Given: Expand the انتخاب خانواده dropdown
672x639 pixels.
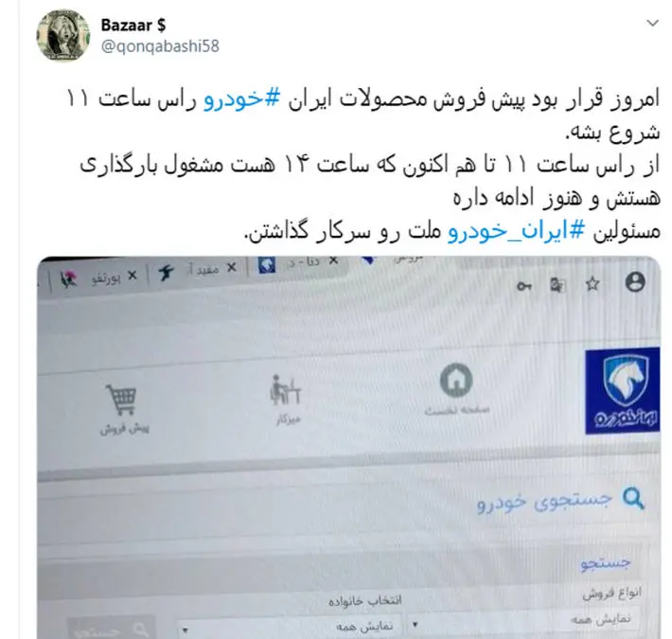Looking at the screenshot, I should 291,627.
